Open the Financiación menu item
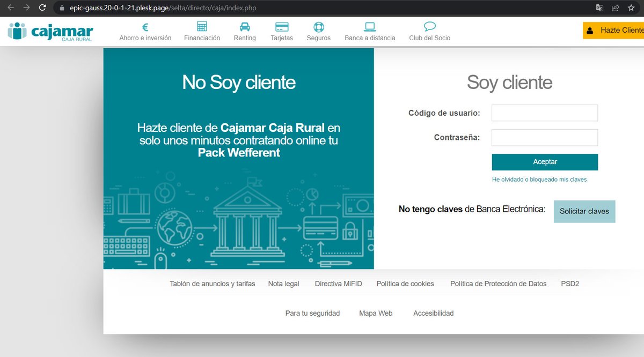The width and height of the screenshot is (644, 357). [202, 38]
